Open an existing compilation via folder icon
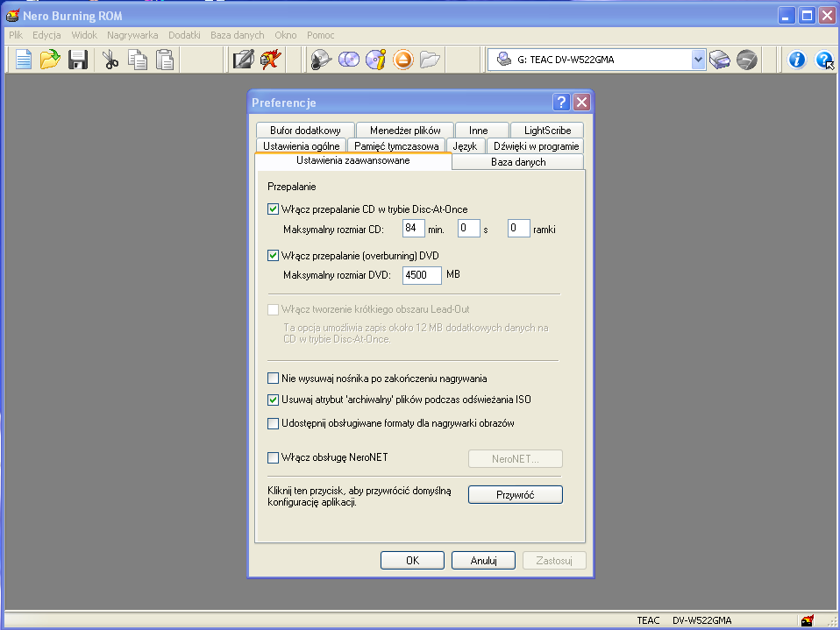 pos(50,60)
